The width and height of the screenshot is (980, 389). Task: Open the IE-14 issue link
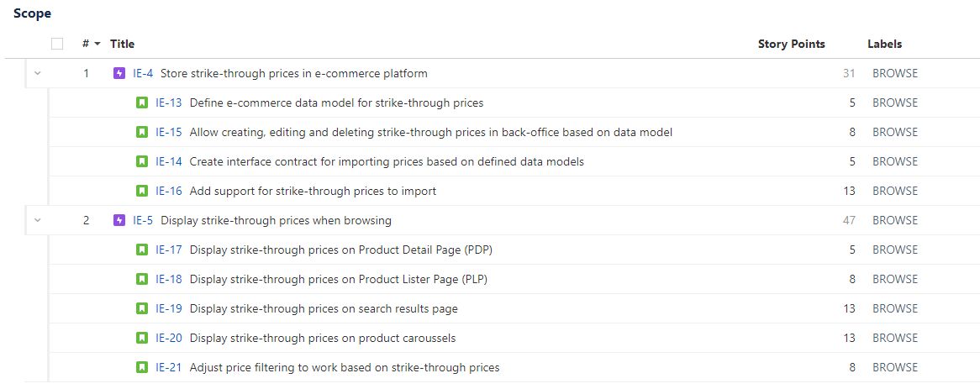(169, 161)
